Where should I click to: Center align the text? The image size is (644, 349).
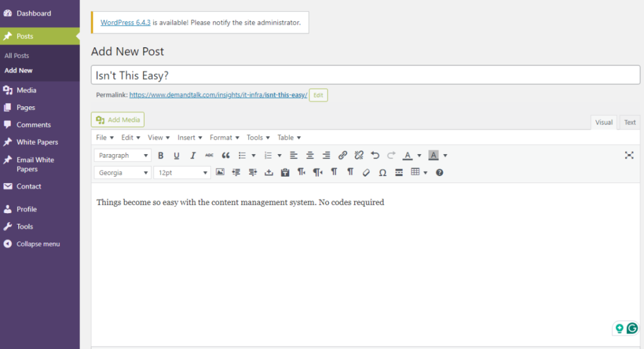(309, 155)
